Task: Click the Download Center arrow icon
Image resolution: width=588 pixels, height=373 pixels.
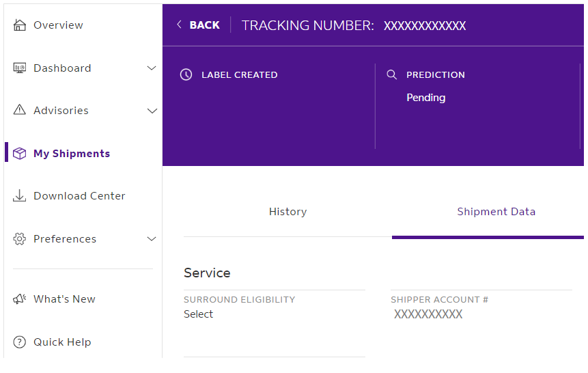Action: coord(20,195)
